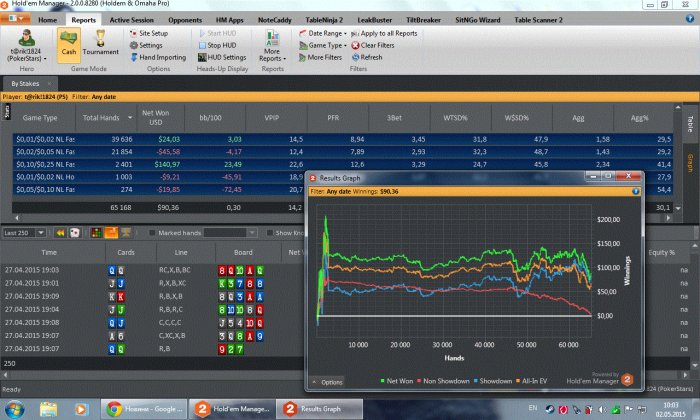Switch to the Active Session tab
This screenshot has height=420, width=700.
coord(131,20)
